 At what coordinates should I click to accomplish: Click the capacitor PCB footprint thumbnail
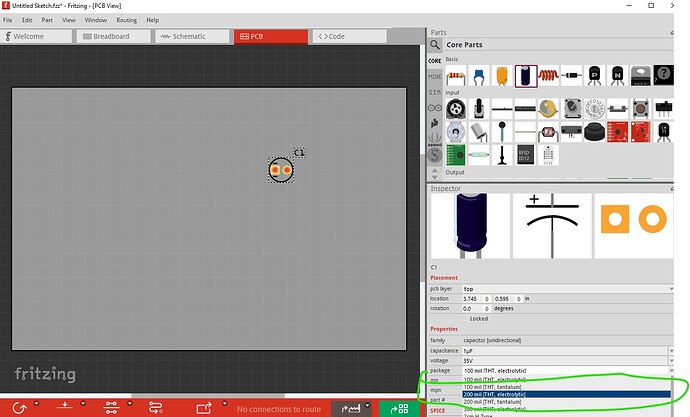pos(634,226)
